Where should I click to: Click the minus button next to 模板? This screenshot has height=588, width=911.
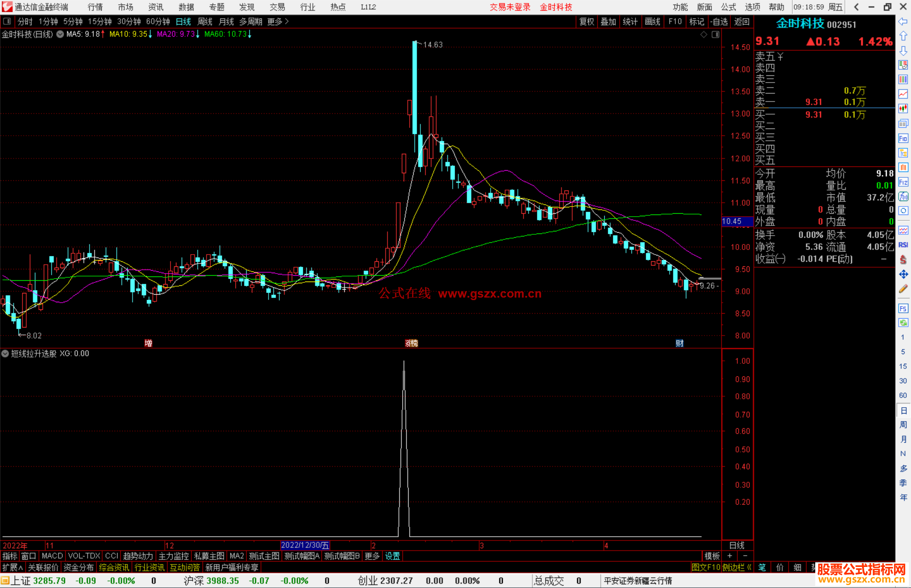(745, 556)
